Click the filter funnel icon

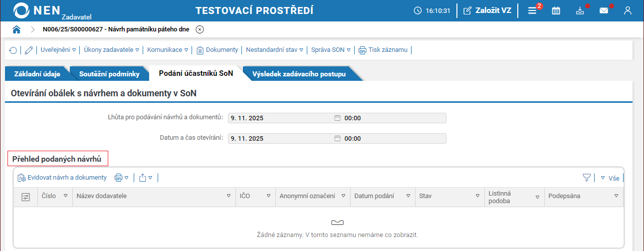coord(587,178)
